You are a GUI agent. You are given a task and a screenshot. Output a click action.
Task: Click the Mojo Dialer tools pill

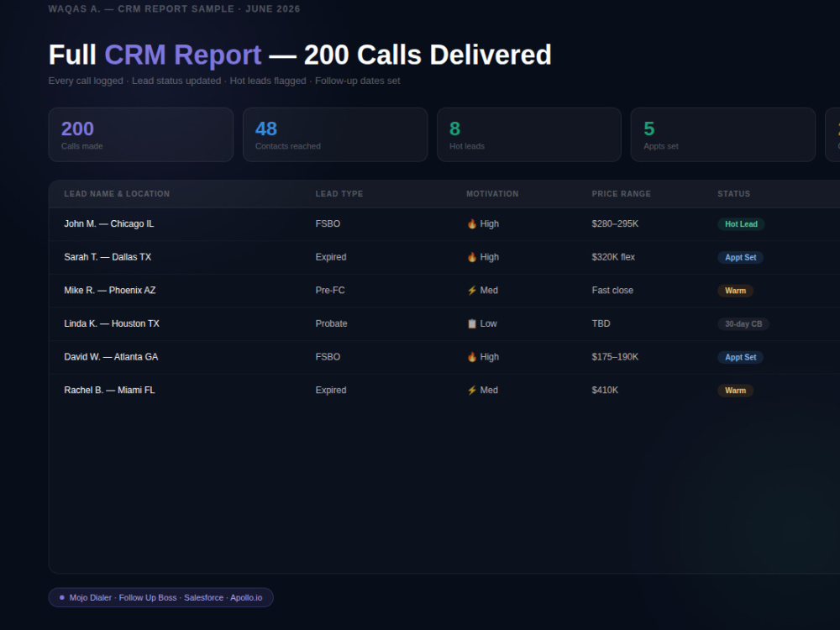point(160,597)
